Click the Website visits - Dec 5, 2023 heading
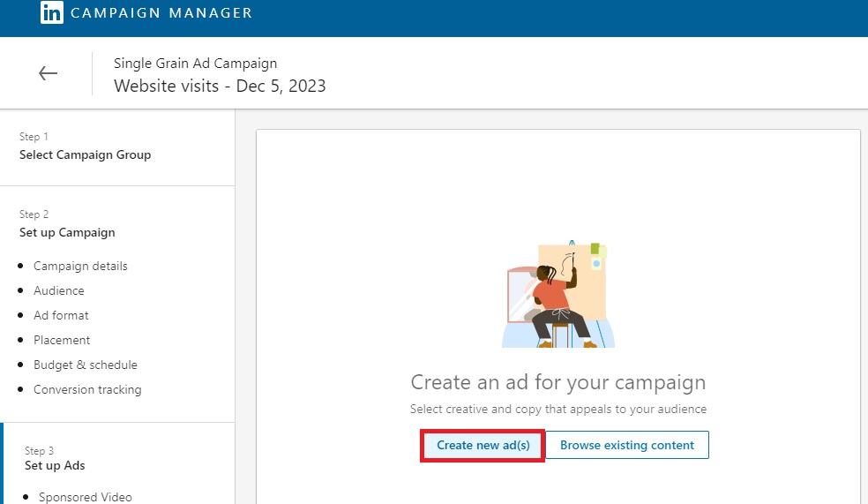868x504 pixels. [220, 86]
